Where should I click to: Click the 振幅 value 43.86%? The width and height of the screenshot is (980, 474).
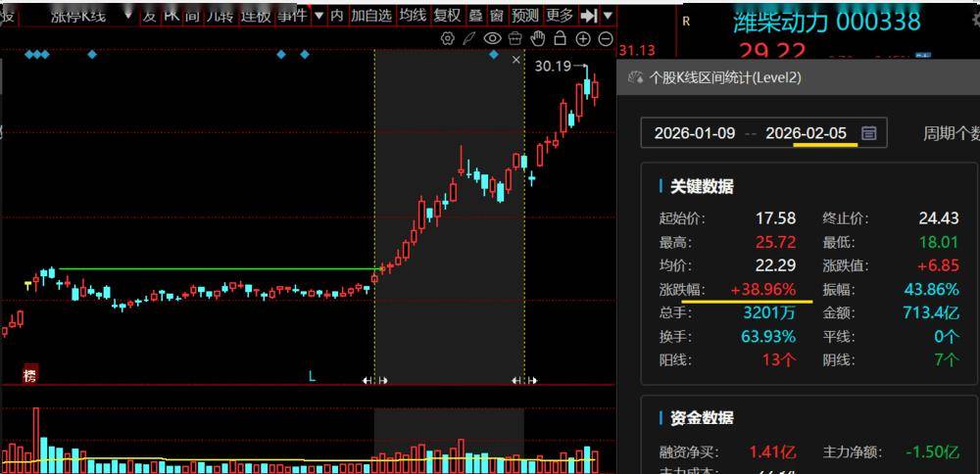pyautogui.click(x=931, y=290)
